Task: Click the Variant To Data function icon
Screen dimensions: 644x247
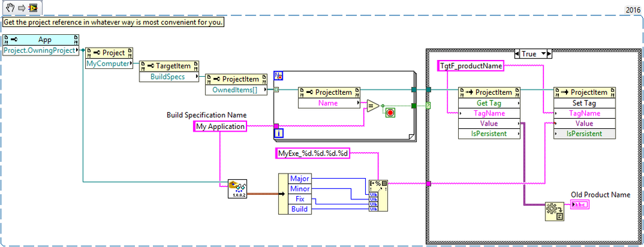Action: coord(554,211)
